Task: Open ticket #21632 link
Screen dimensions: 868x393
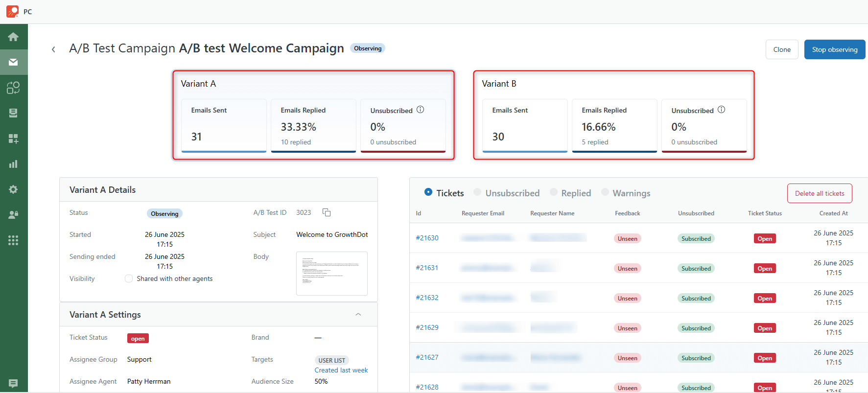Action: click(x=427, y=298)
